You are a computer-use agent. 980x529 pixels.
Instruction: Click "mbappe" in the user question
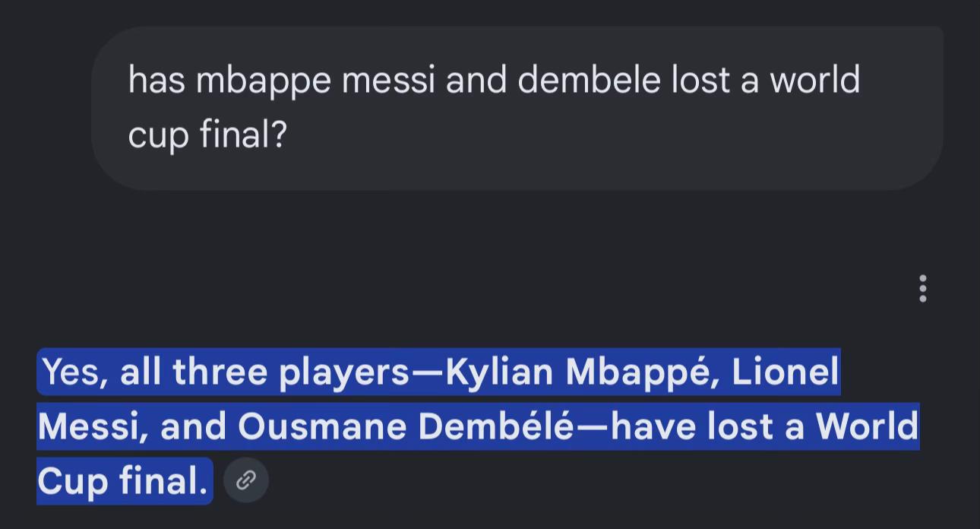tap(264, 81)
